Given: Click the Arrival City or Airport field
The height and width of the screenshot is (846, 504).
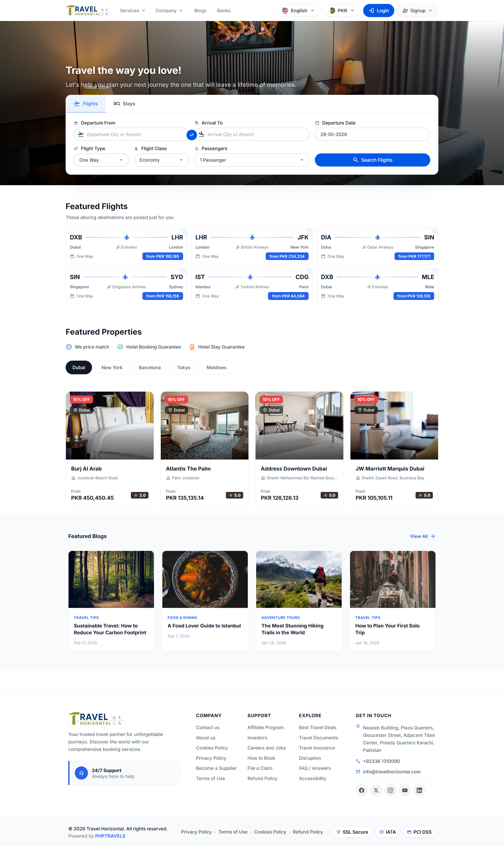Looking at the screenshot, I should tap(252, 135).
